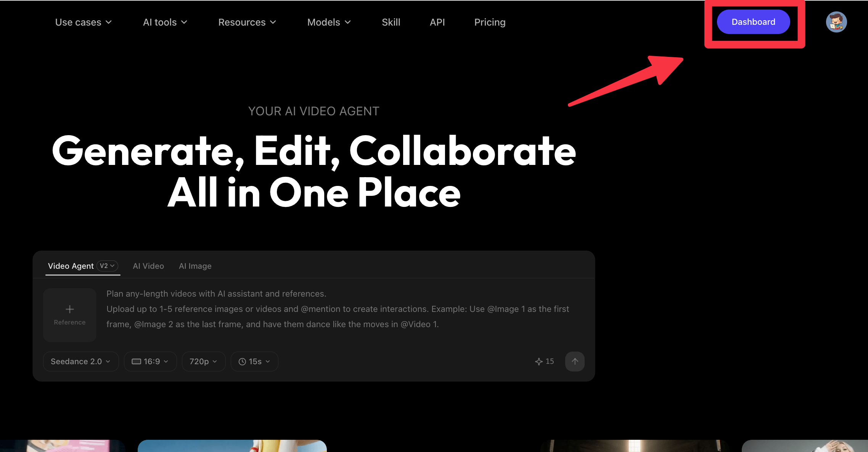Click the clock icon in the 15s duration selector
Image resolution: width=868 pixels, height=452 pixels.
click(x=242, y=362)
